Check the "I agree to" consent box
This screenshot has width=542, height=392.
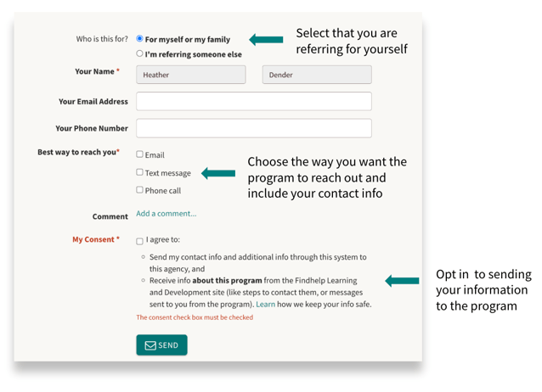140,241
